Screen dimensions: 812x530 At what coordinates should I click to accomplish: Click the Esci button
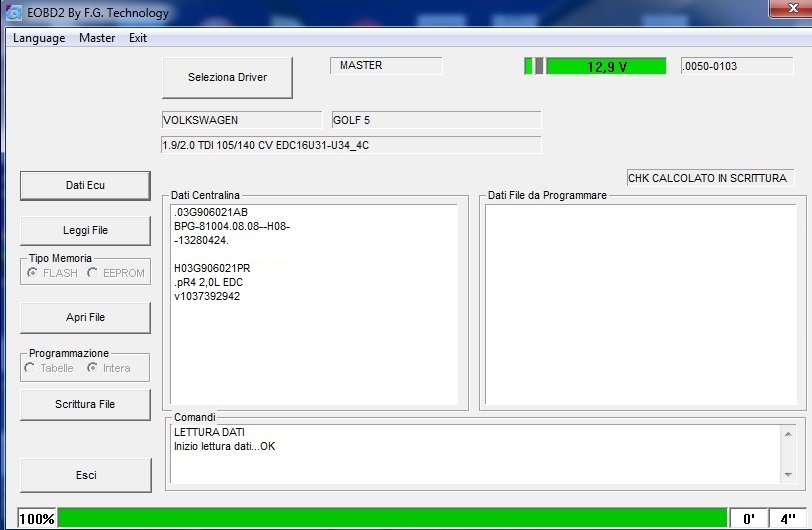(85, 476)
